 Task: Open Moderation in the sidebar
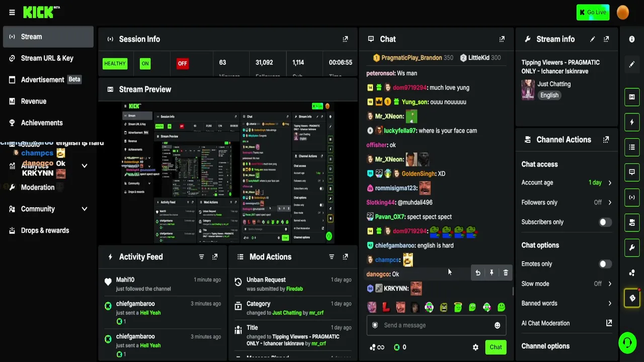pyautogui.click(x=48, y=188)
